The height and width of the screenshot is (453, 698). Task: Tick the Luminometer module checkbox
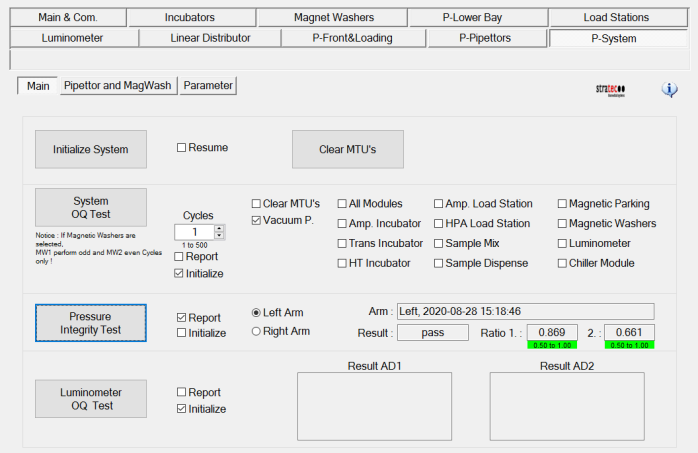563,243
